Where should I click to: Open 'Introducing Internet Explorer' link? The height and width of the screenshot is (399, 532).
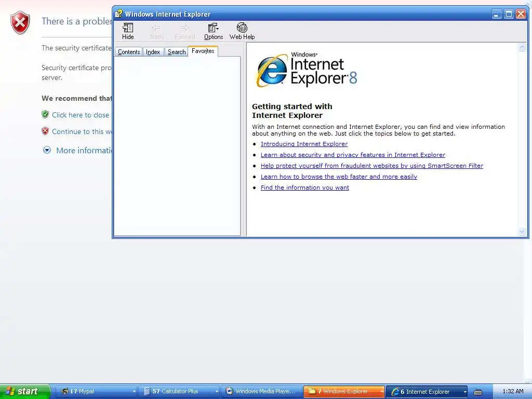coord(304,144)
